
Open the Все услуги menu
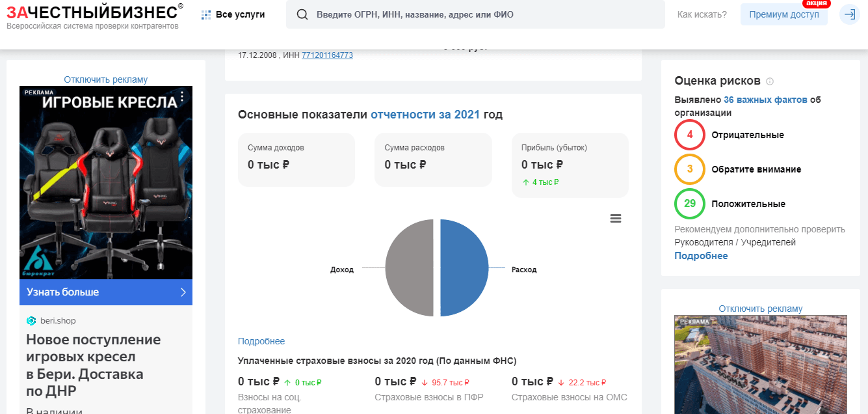tap(240, 14)
